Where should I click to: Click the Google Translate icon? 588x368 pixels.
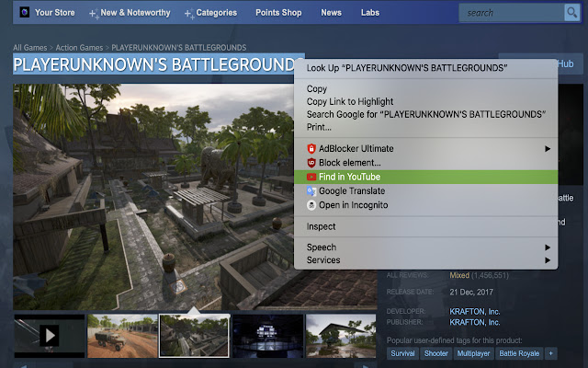[x=311, y=191]
